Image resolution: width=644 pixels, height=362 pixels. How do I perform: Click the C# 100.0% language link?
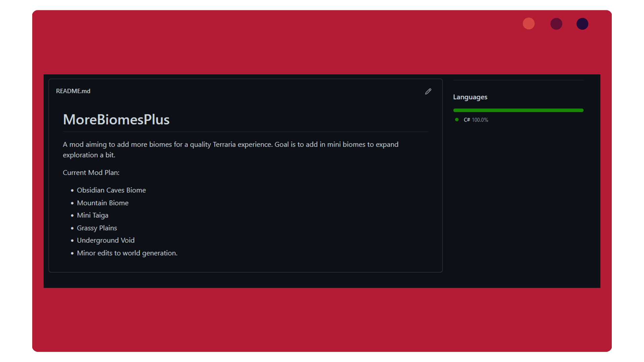coord(476,120)
